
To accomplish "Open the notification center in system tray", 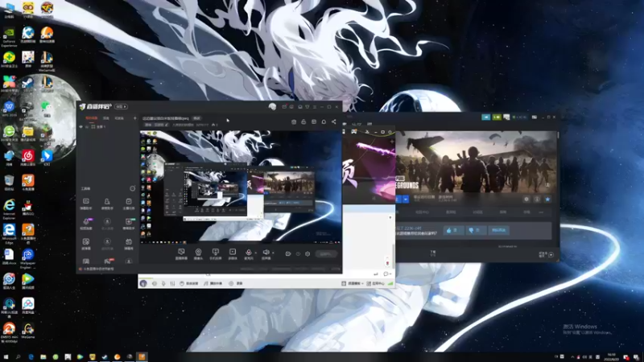I will 636,357.
